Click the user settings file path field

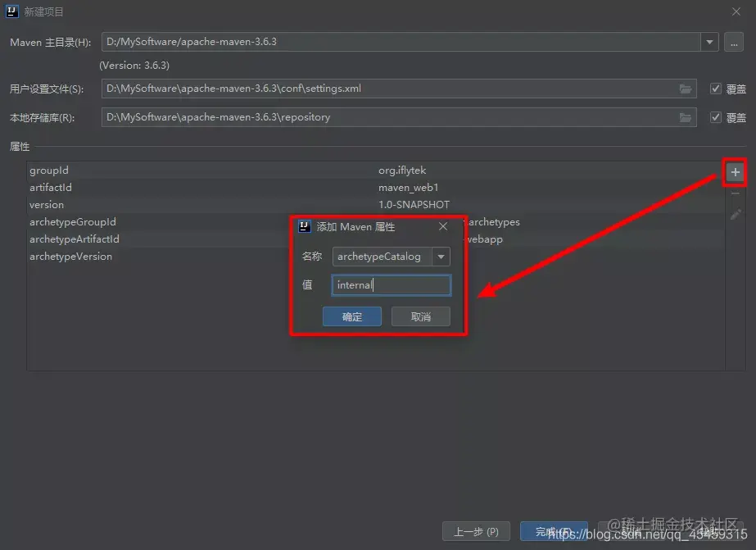click(x=399, y=89)
